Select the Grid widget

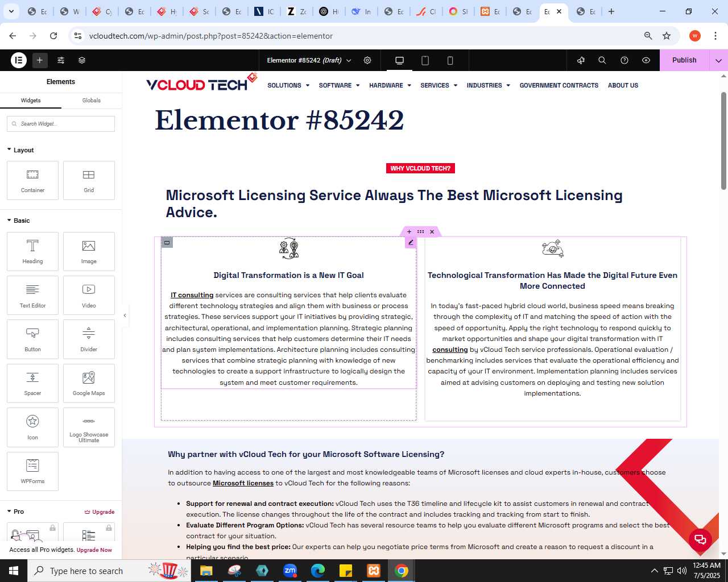click(x=89, y=181)
